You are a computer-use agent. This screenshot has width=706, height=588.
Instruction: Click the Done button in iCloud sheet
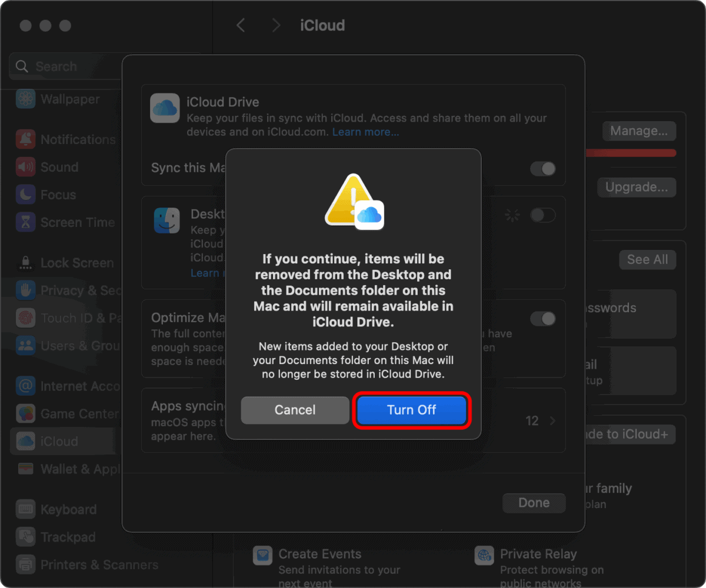534,503
